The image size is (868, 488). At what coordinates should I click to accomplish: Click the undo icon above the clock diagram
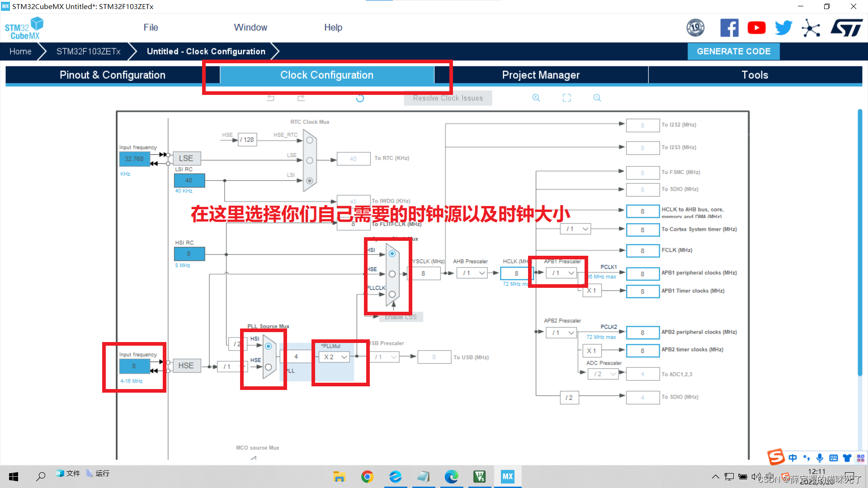(x=271, y=98)
